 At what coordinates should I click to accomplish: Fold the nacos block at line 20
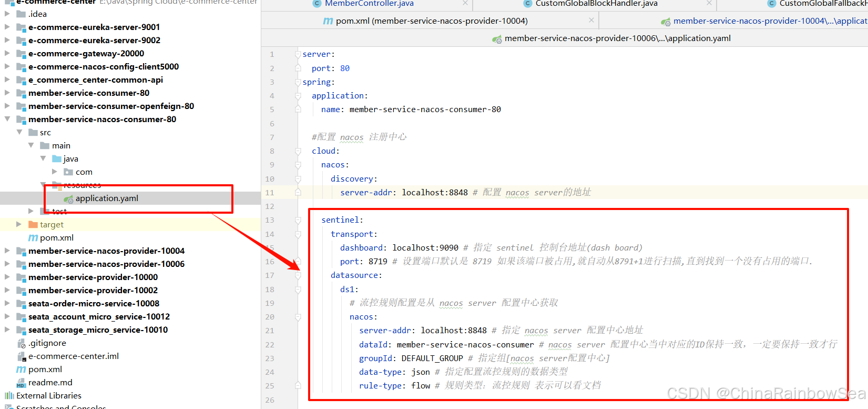[298, 317]
